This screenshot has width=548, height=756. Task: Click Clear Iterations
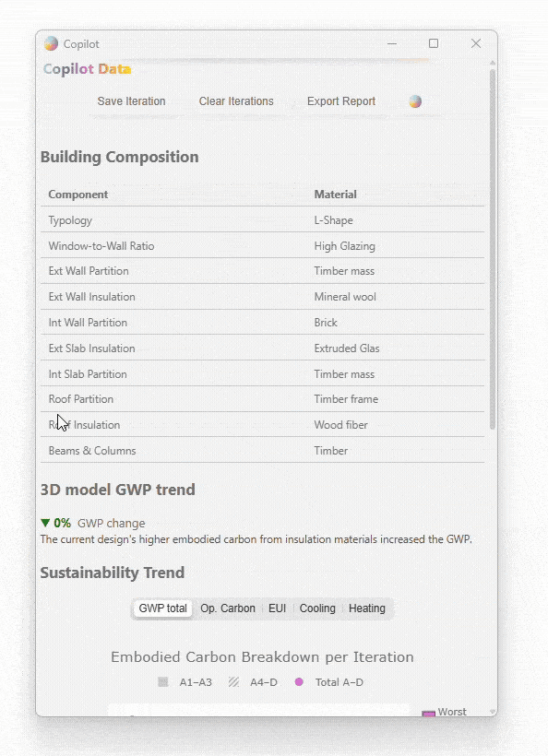pos(236,101)
